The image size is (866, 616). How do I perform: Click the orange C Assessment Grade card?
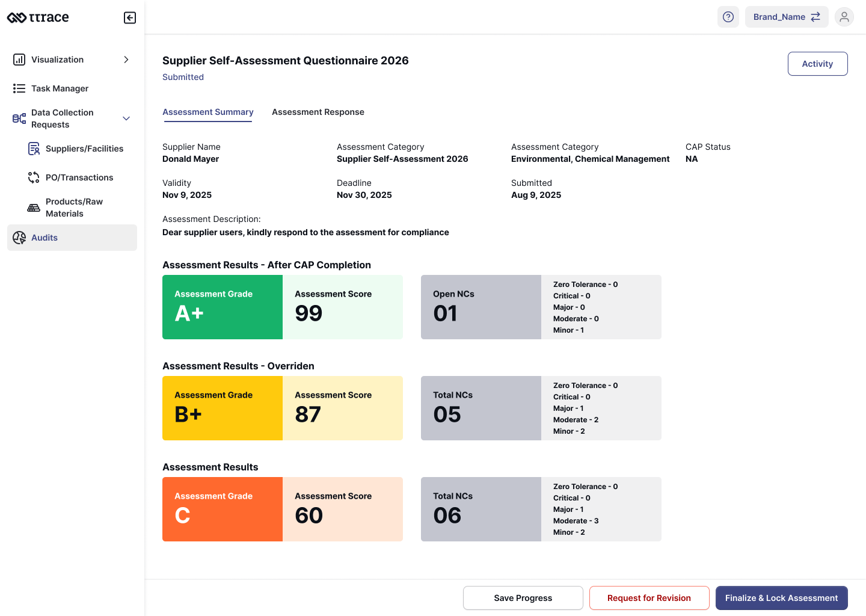click(223, 510)
